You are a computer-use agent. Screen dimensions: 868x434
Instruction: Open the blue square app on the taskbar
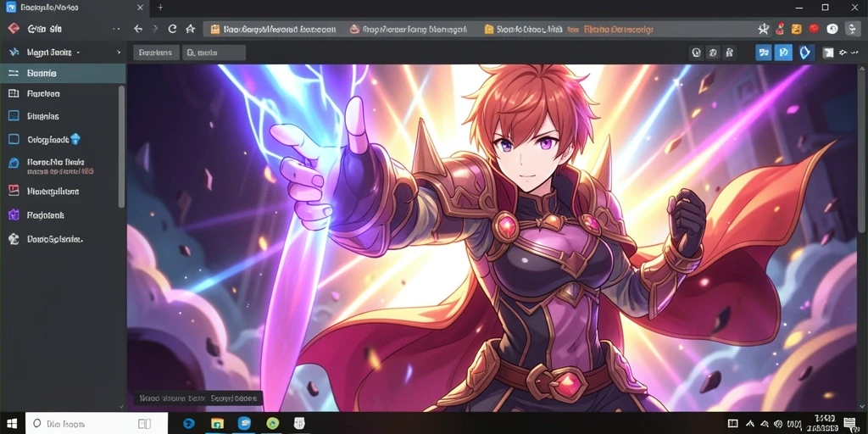pos(244,424)
